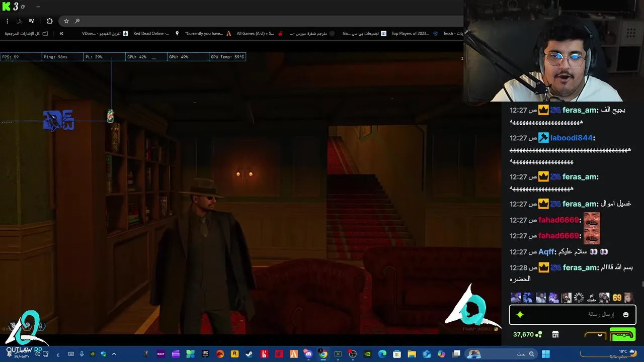644x362 pixels.
Task: Switch to Google Chrome on taskbar
Action: pos(323,354)
